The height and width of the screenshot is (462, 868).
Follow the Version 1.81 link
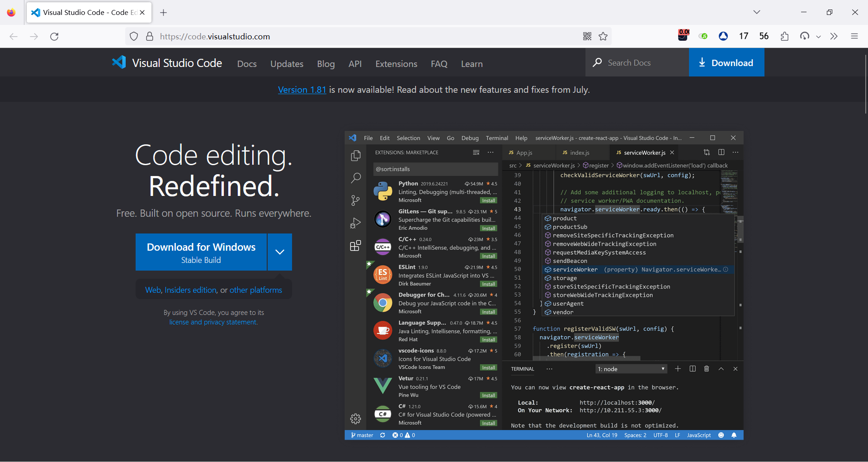coord(302,90)
